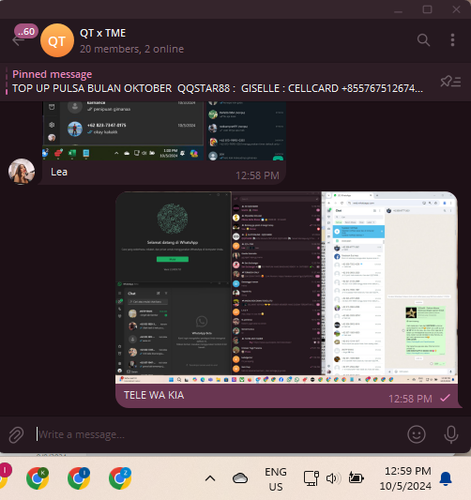Open Chrome with the K profile badge
The image size is (471, 500).
[38, 478]
